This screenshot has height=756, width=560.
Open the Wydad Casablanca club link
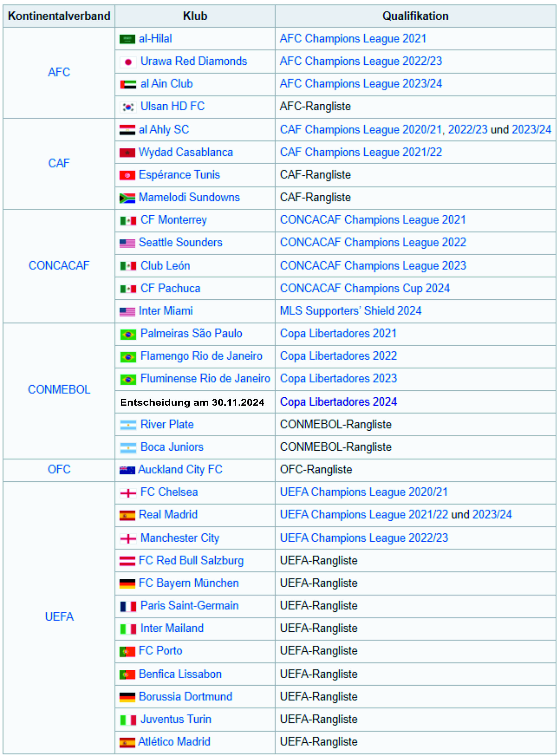[186, 153]
